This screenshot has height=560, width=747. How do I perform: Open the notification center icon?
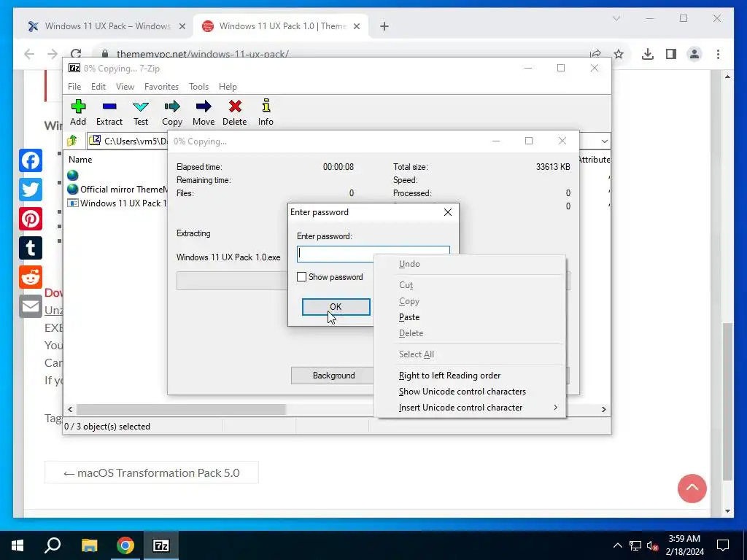click(x=723, y=545)
